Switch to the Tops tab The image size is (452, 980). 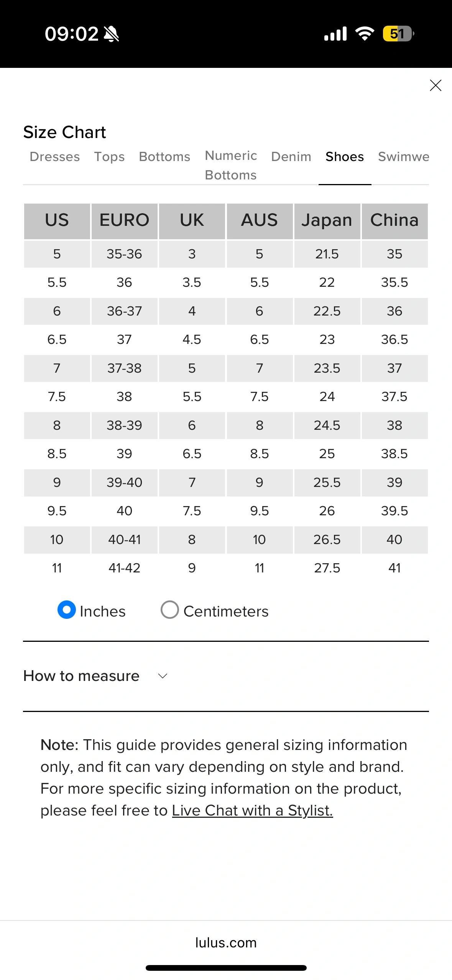(x=110, y=157)
